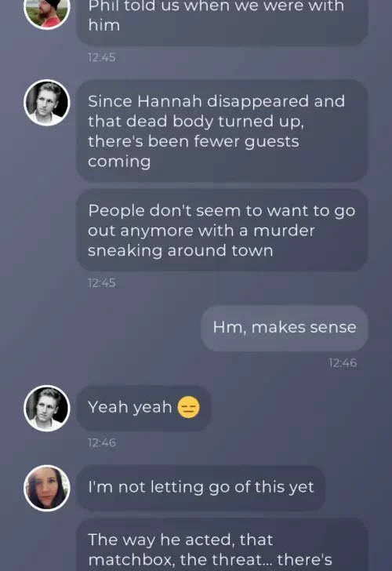This screenshot has height=571, width=392.
Task: Tap the 12:46 timestamp below 'Yeah yeah'
Action: [102, 443]
